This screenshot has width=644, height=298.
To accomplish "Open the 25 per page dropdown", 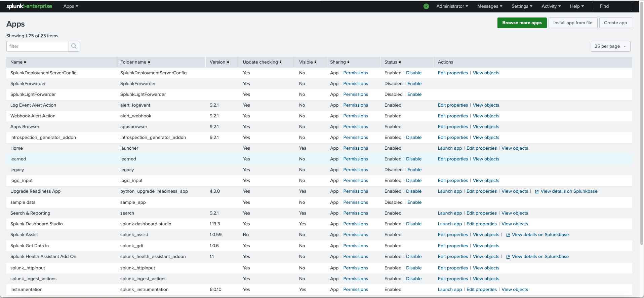I will [610, 46].
